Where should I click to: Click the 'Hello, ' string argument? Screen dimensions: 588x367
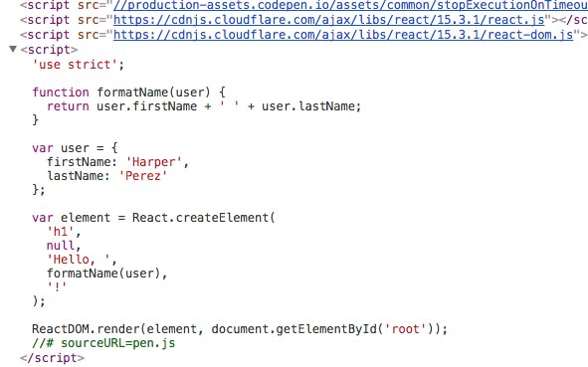78,260
